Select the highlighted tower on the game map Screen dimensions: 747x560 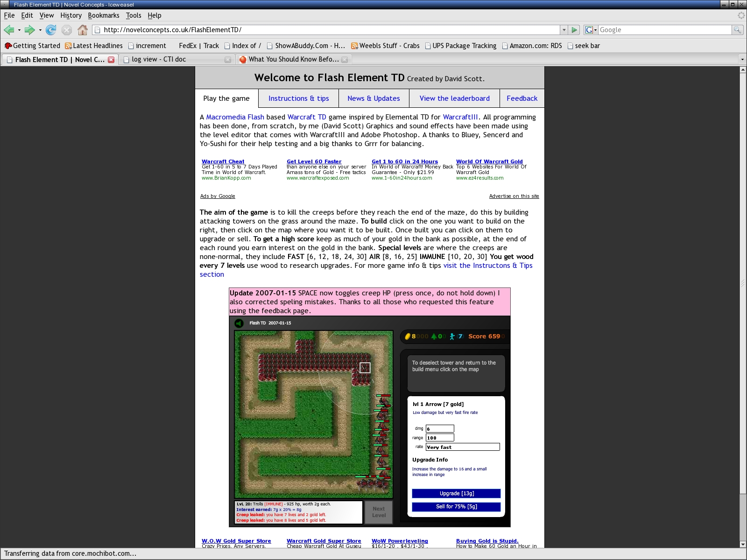point(365,368)
